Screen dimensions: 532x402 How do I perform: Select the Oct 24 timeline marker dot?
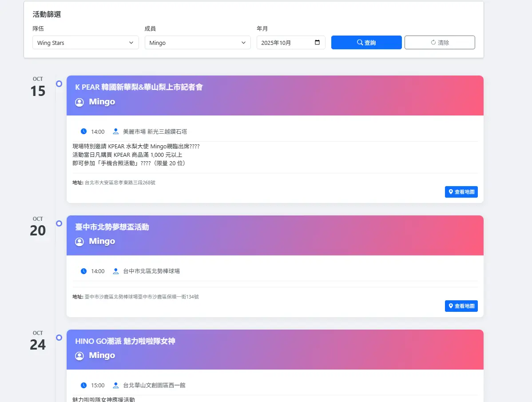(x=59, y=338)
